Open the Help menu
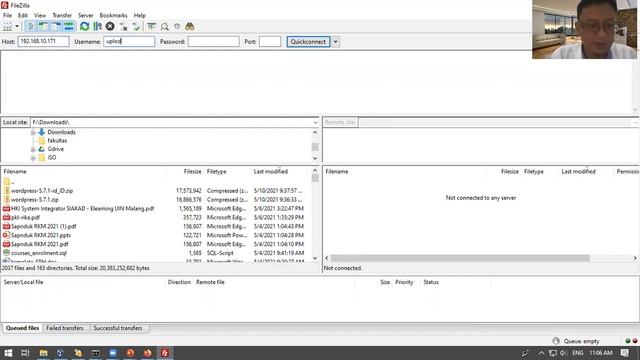Viewport: 640px width, 360px height. [140, 15]
